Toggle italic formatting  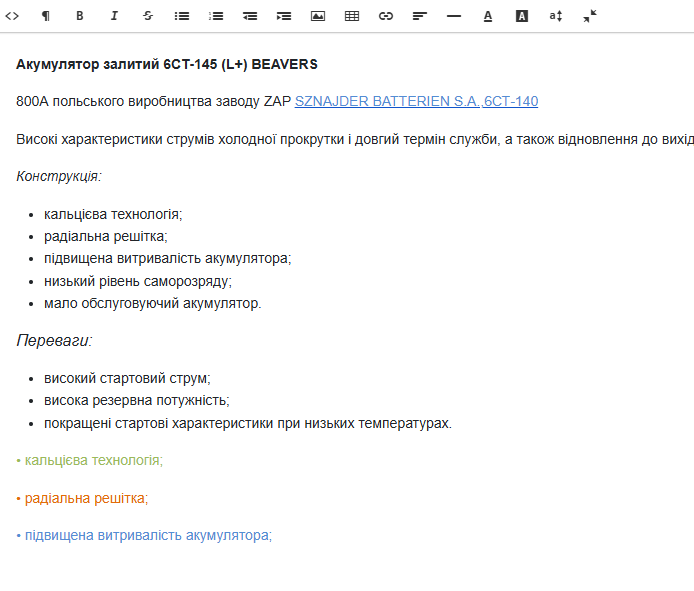point(114,16)
